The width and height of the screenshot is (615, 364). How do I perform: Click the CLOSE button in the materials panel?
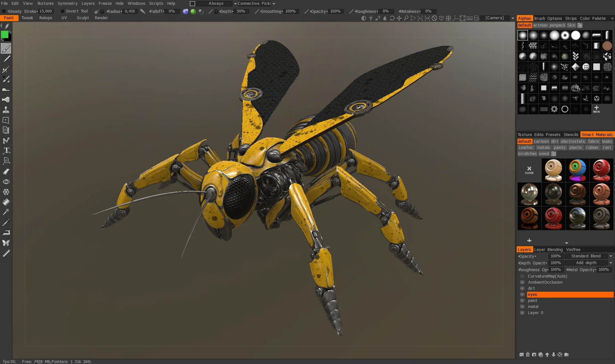tap(529, 170)
